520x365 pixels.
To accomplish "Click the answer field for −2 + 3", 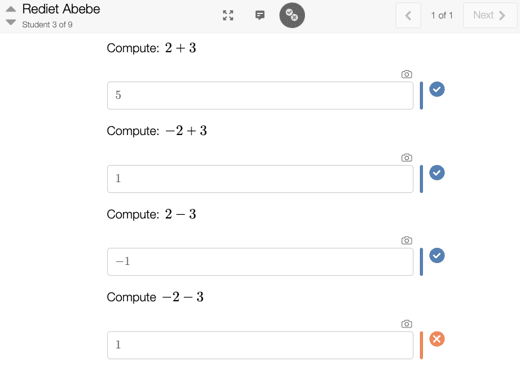I will (260, 179).
